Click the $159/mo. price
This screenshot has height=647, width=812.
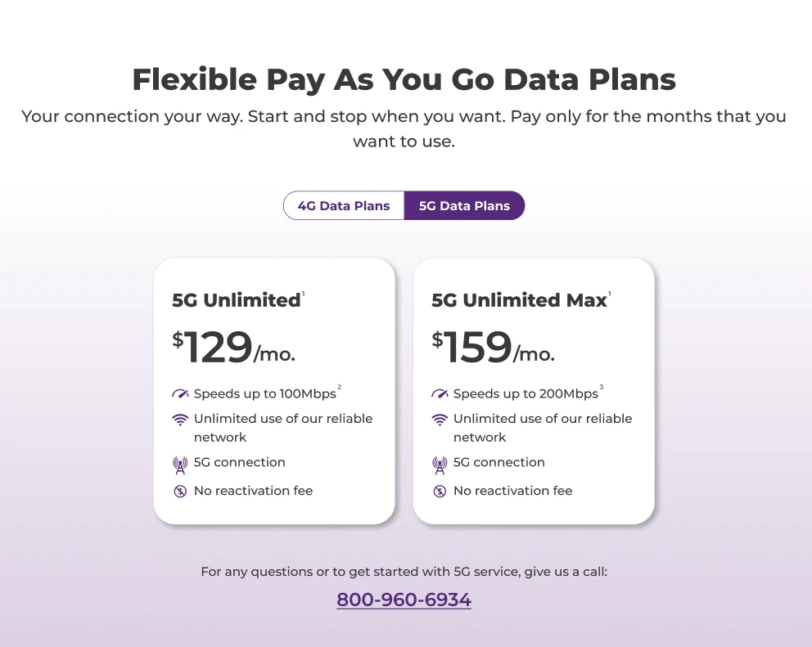(493, 348)
